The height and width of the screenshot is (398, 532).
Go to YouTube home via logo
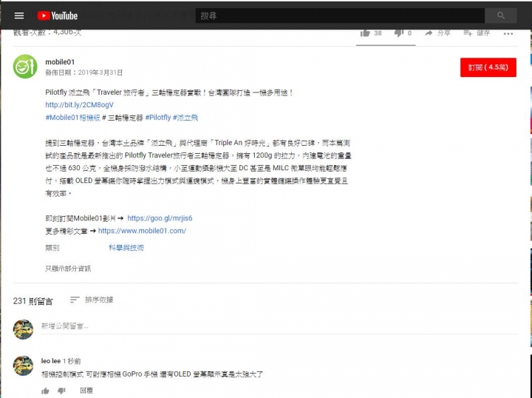pos(58,16)
